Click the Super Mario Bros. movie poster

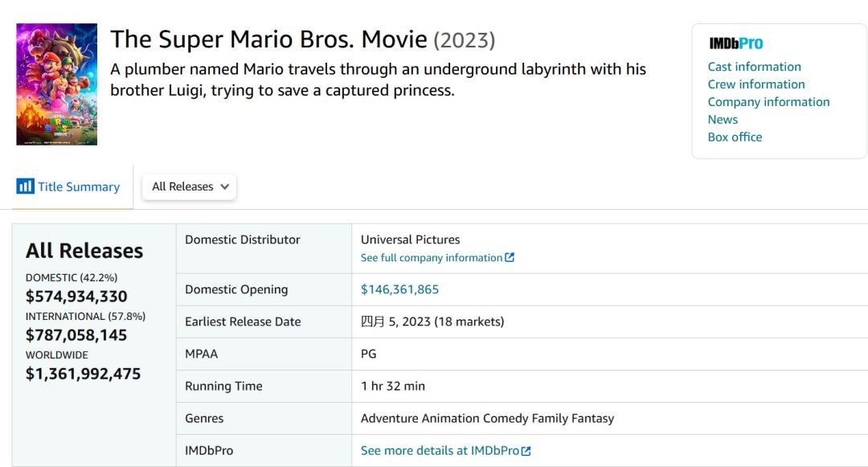pos(56,84)
